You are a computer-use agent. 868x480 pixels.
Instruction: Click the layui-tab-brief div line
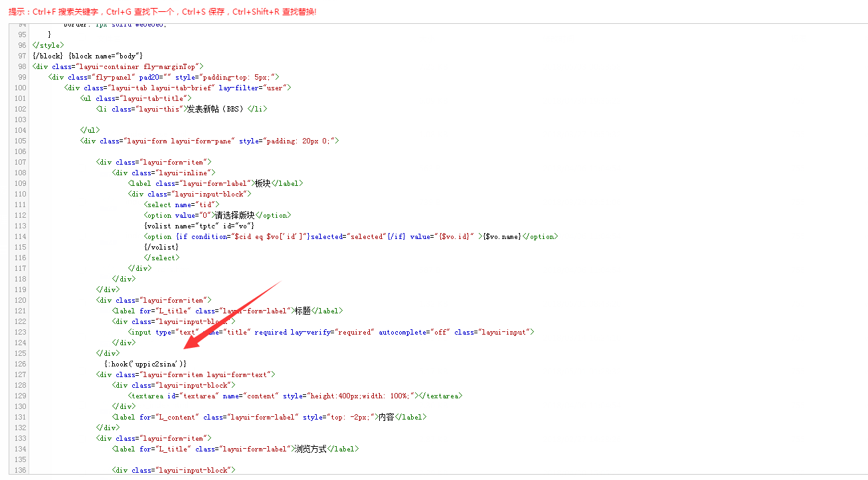point(177,88)
